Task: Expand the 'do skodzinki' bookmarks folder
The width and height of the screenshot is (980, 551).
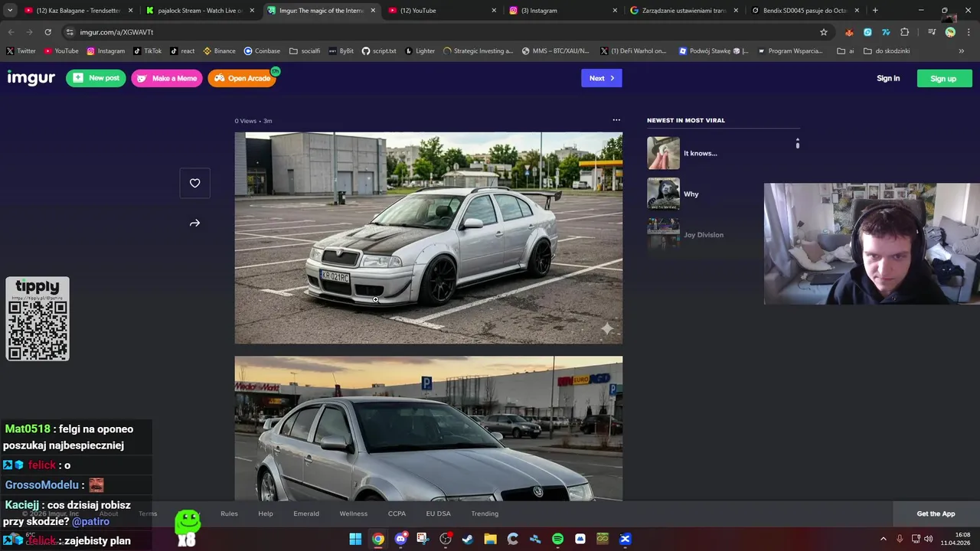Action: (887, 51)
